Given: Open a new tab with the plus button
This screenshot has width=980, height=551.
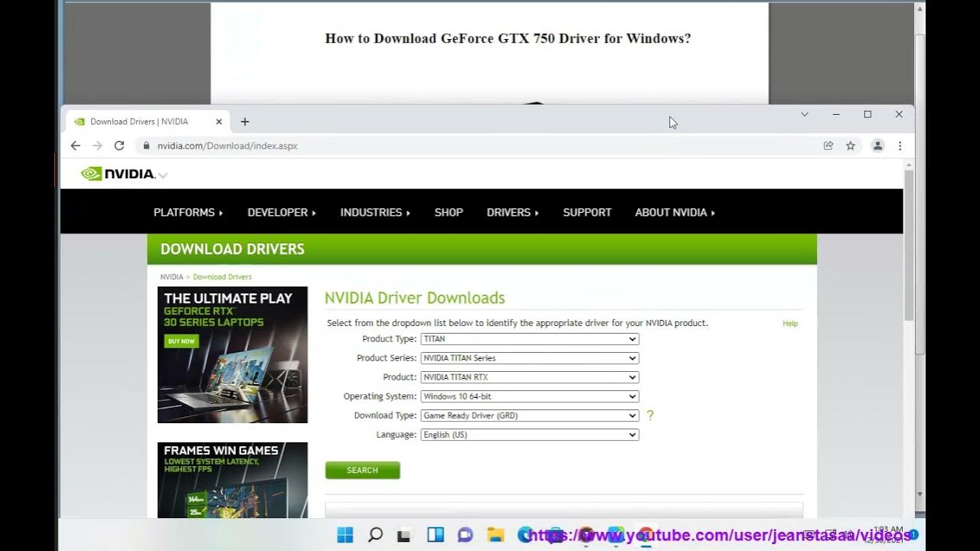Looking at the screenshot, I should point(245,122).
